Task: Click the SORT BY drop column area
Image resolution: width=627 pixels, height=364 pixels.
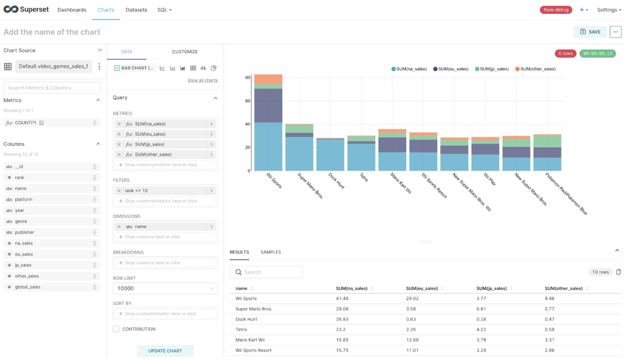Action: coord(165,314)
